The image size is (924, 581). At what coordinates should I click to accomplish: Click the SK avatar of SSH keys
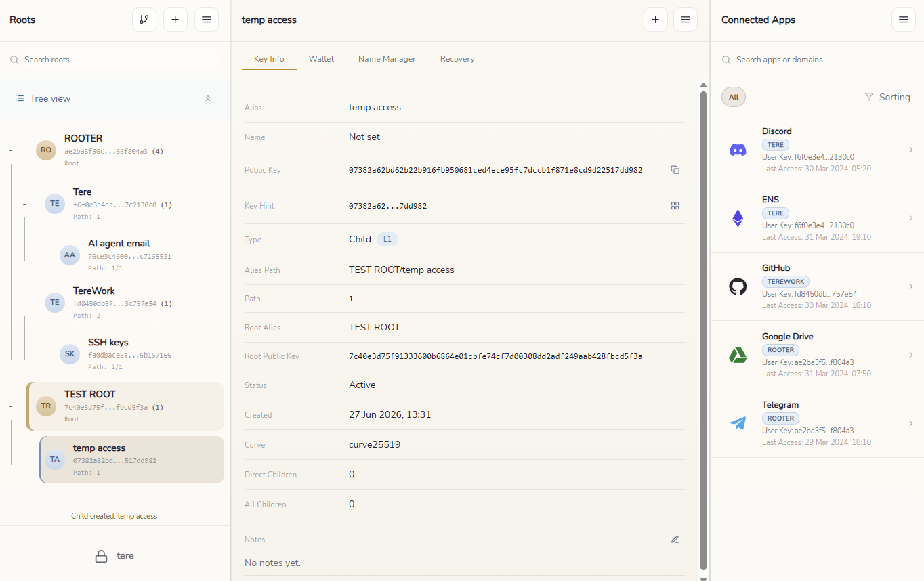pyautogui.click(x=70, y=354)
